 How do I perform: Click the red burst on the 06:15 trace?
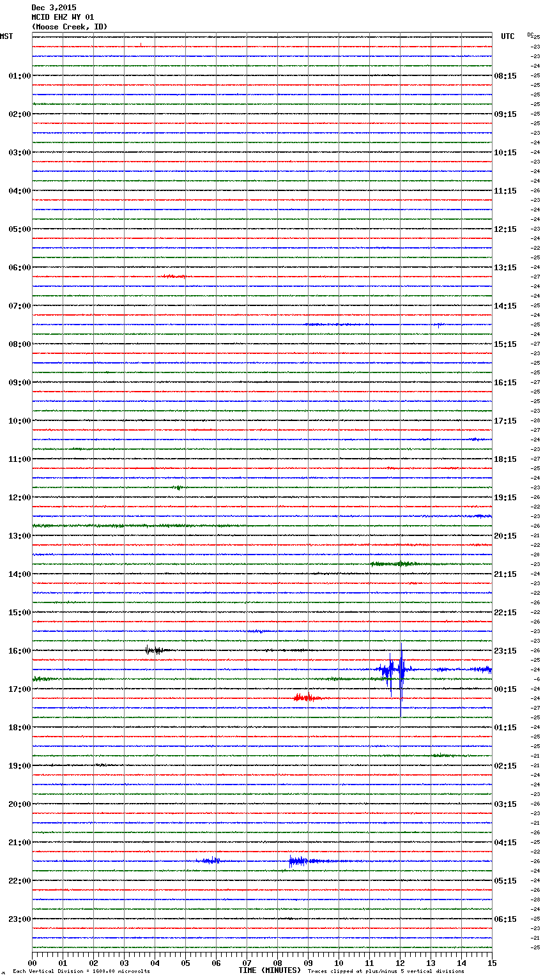[x=174, y=276]
